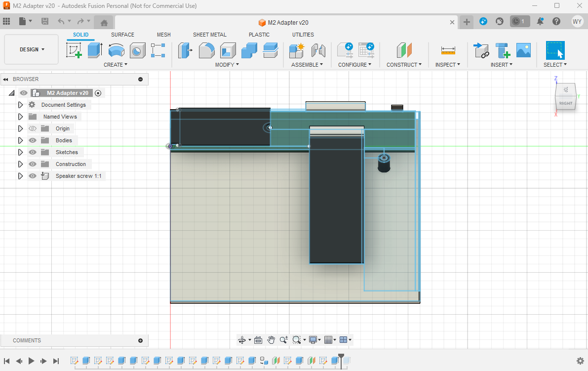This screenshot has width=588, height=371.
Task: Open the DESIGN workspace dropdown
Action: click(x=32, y=49)
